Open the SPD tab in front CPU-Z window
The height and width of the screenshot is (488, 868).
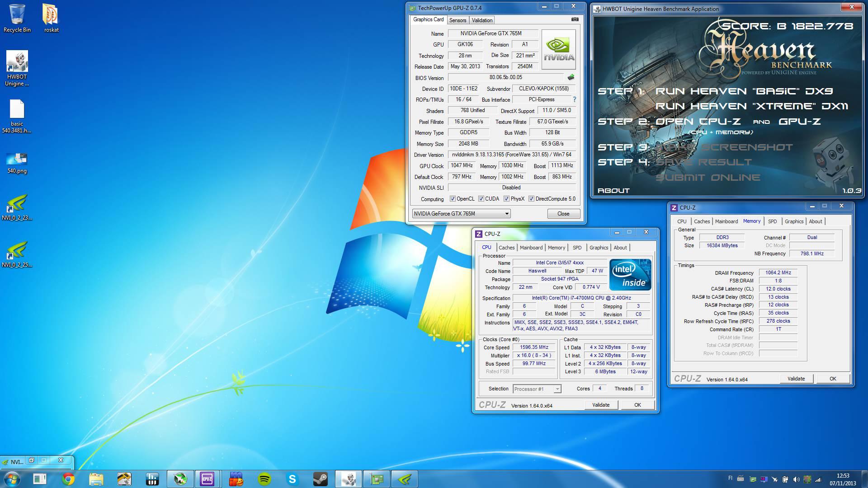click(577, 248)
